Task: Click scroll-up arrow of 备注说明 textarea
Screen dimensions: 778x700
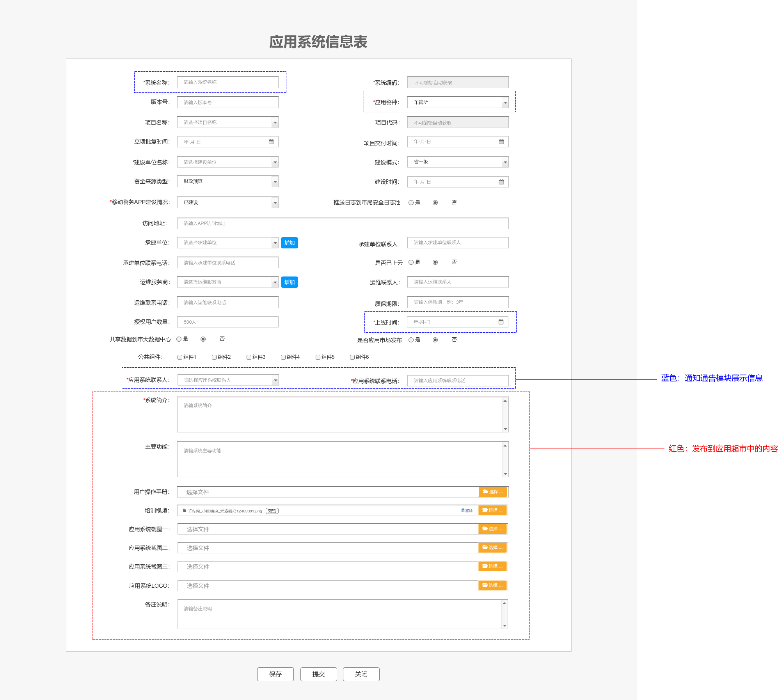Action: [x=504, y=603]
